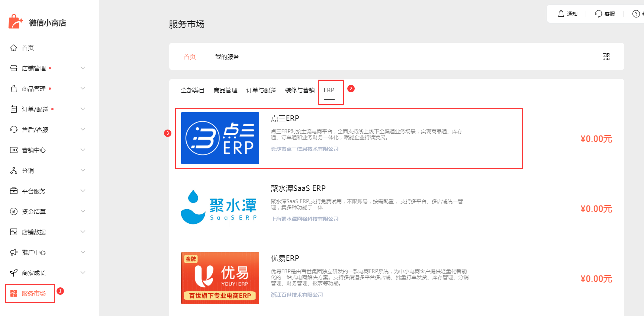Expand the 订单/配送 menu chevron
The width and height of the screenshot is (644, 316).
pyautogui.click(x=83, y=109)
